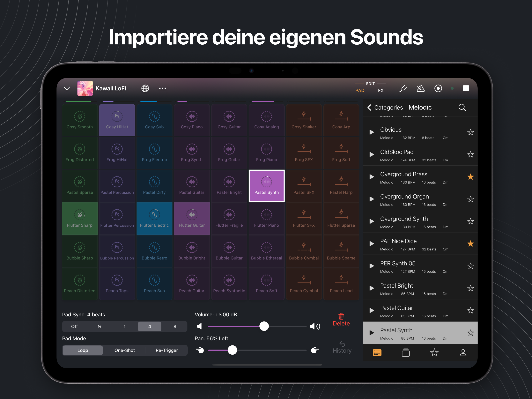The height and width of the screenshot is (399, 532).
Task: Switch to the FX edit tab
Action: tap(381, 90)
